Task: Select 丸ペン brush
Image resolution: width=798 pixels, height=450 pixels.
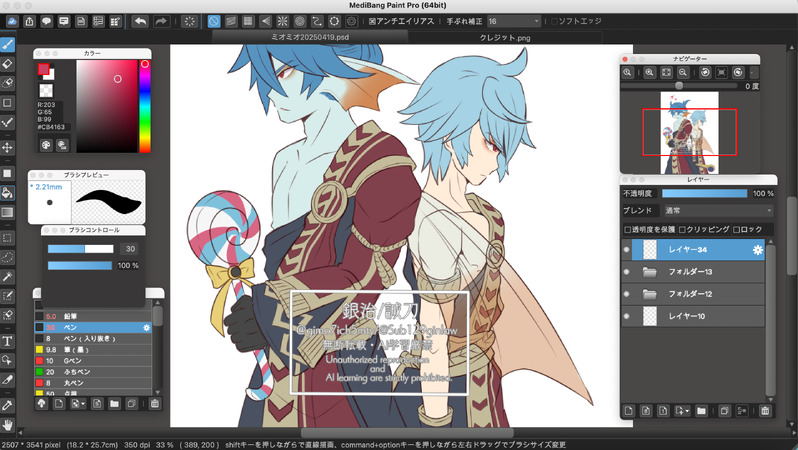Action: (x=93, y=383)
